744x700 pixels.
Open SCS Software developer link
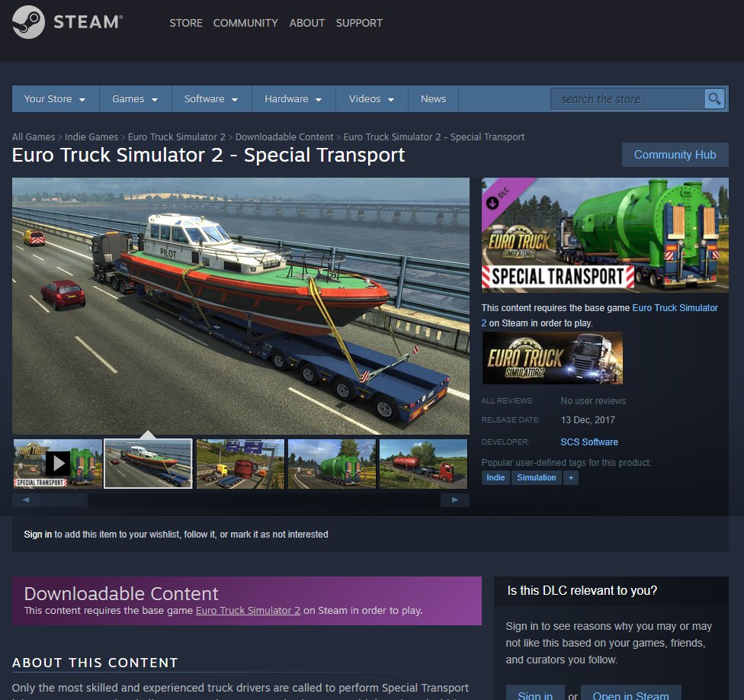588,442
